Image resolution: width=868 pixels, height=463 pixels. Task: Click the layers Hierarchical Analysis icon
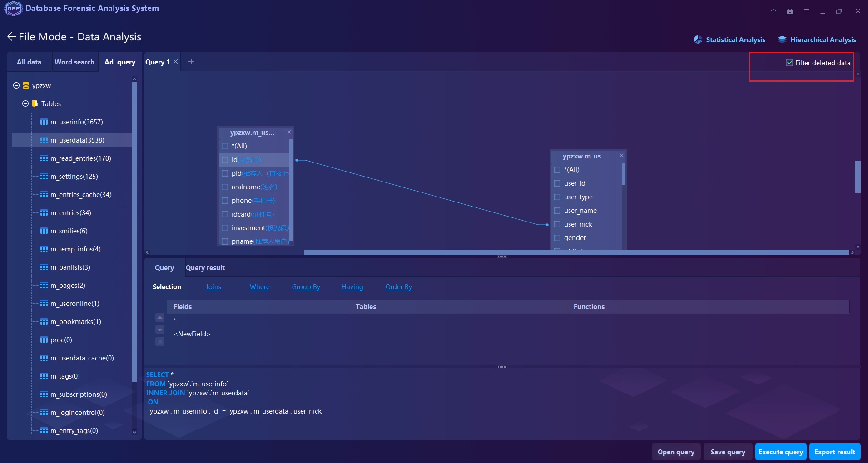783,39
